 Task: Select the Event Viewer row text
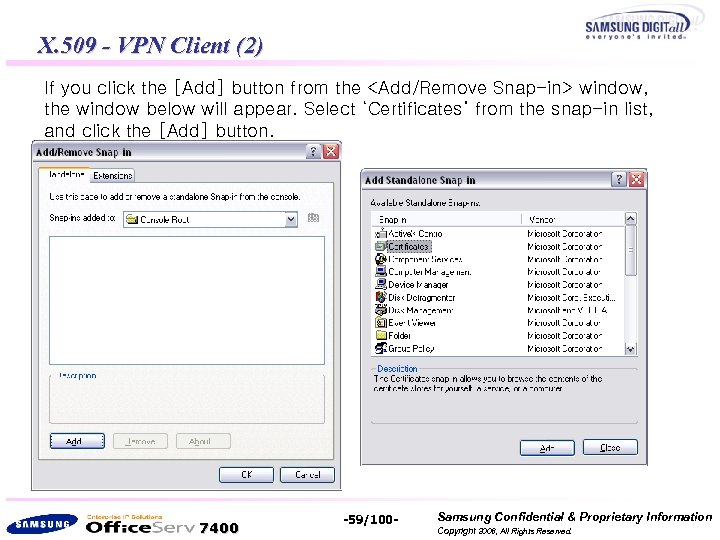(x=412, y=323)
